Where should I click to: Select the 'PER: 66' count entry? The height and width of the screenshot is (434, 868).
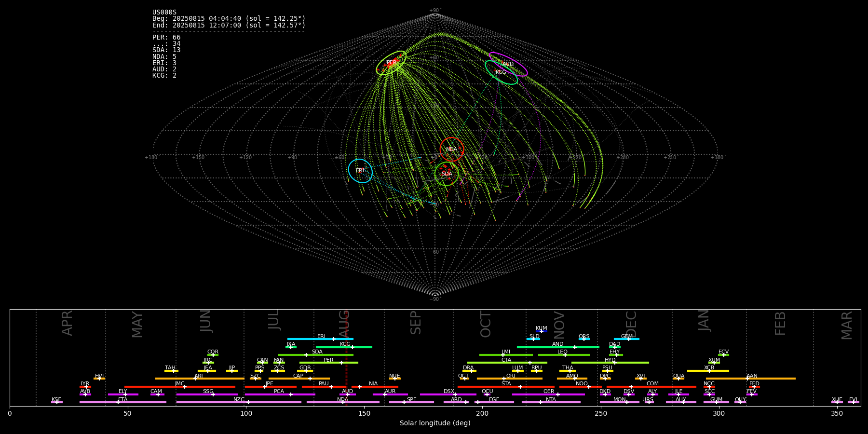click(x=166, y=38)
